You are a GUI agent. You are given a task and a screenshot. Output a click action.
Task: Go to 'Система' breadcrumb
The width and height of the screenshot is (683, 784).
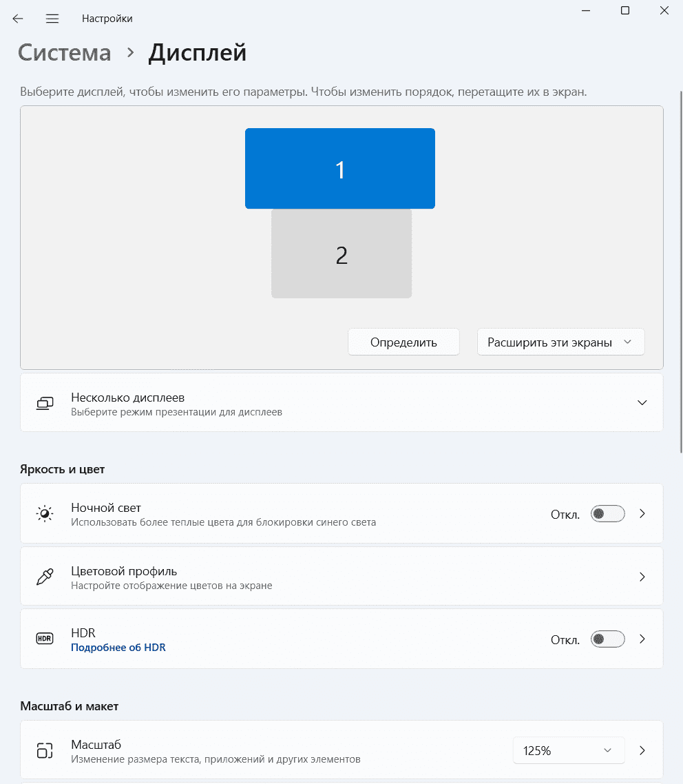(65, 53)
